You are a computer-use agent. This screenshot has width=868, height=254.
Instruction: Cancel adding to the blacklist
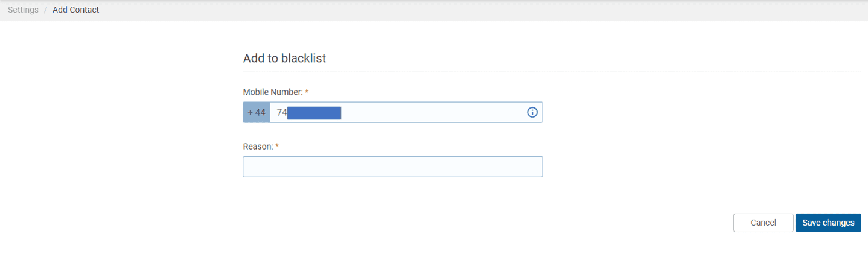pos(763,223)
